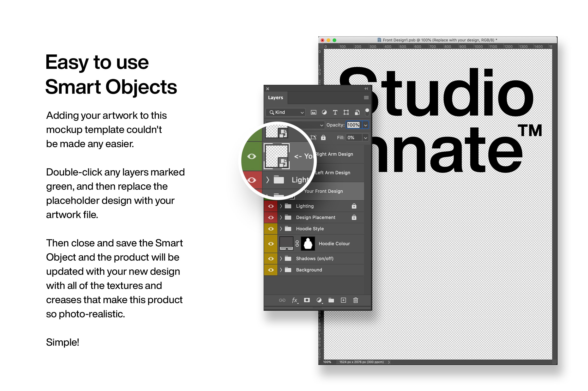The width and height of the screenshot is (588, 391).
Task: Click the add layer style fx icon
Action: (295, 300)
